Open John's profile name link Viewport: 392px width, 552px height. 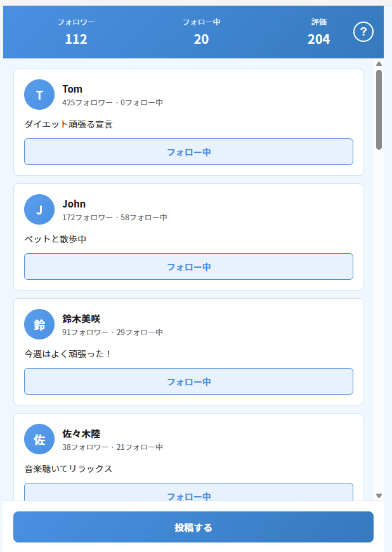tap(74, 204)
